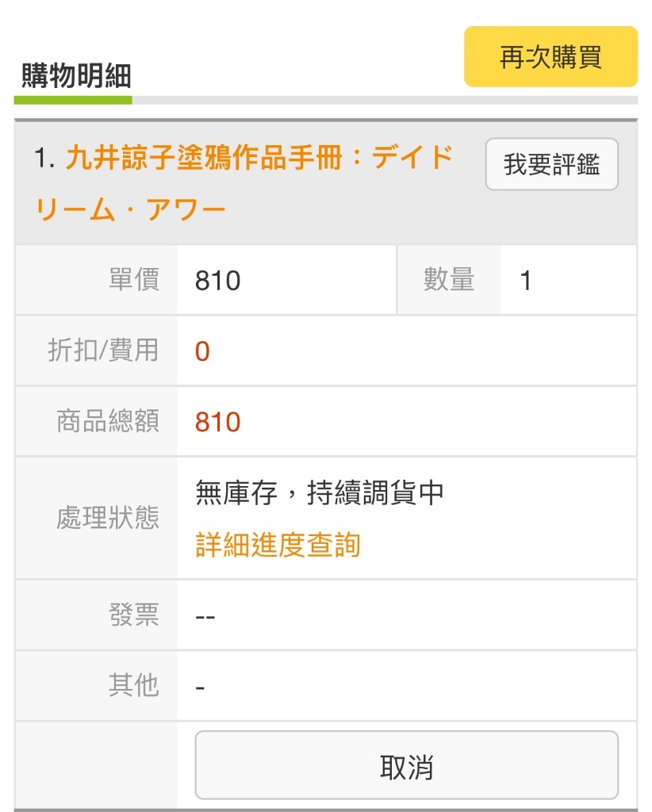Click the 折扣/費用 value 0

(202, 351)
